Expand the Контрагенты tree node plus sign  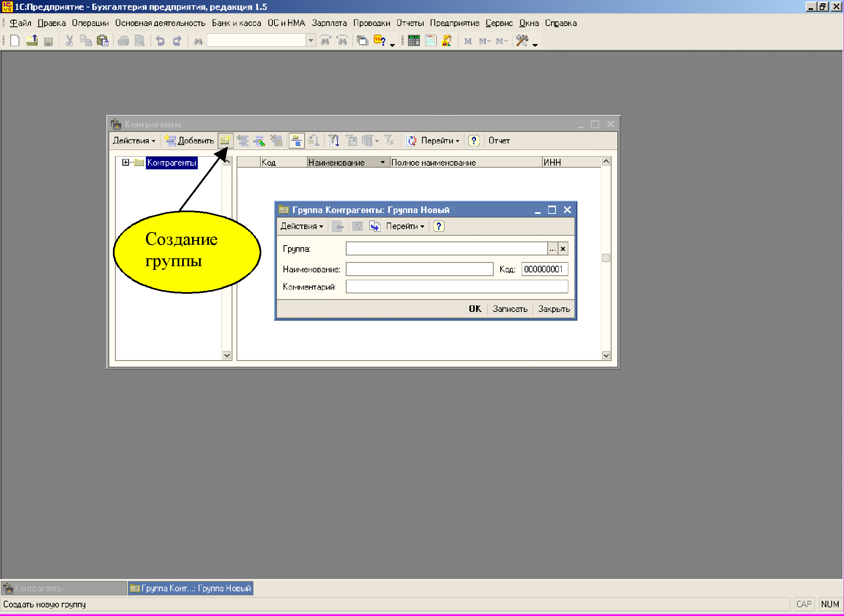pyautogui.click(x=125, y=162)
